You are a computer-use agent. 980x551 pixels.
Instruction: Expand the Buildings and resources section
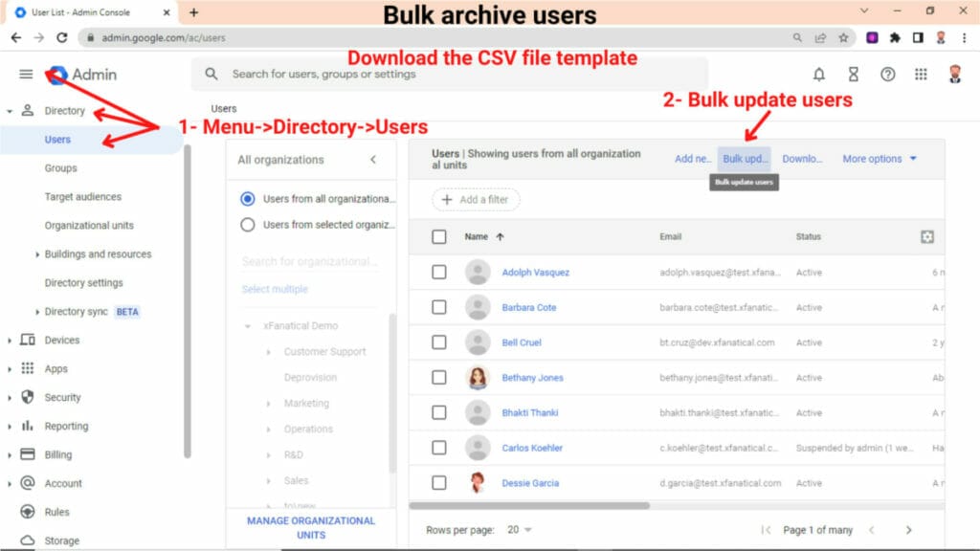tap(96, 253)
